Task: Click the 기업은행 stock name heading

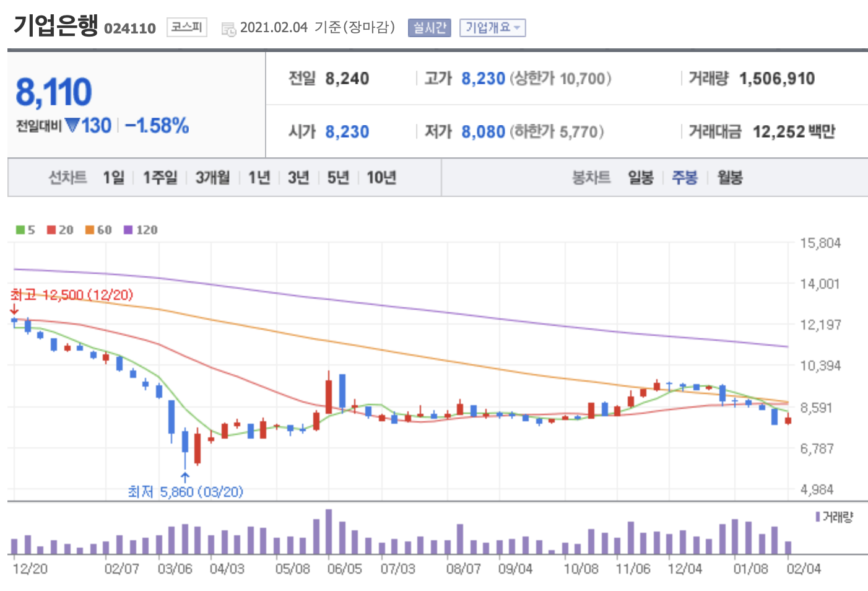Action: click(56, 25)
